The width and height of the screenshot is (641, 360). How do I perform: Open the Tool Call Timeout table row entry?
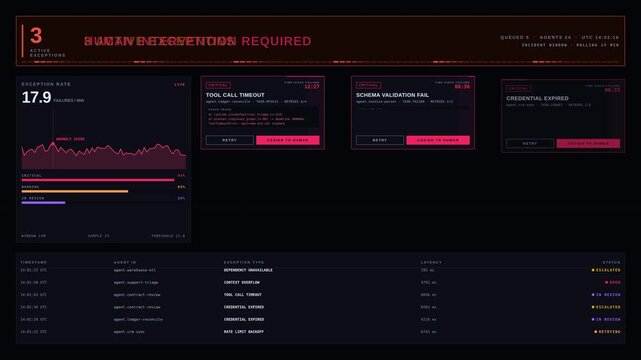(x=243, y=295)
